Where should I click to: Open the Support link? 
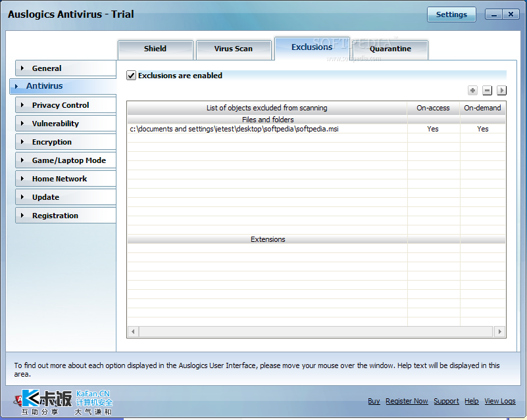click(x=446, y=401)
